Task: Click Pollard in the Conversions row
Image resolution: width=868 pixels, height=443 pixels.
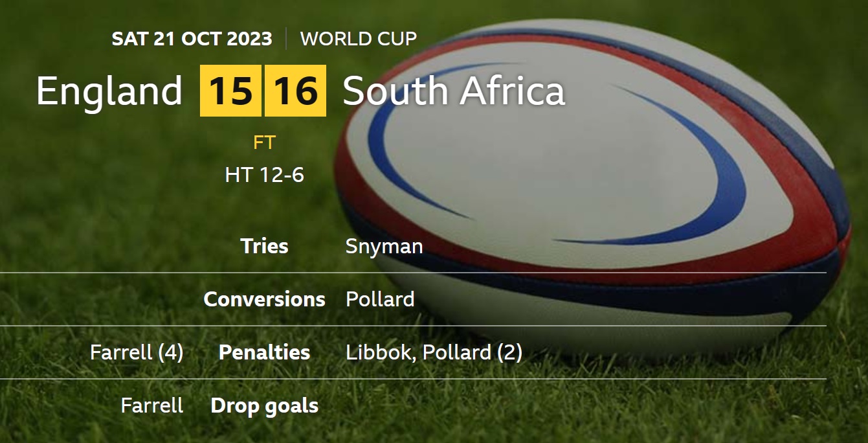Action: click(380, 299)
